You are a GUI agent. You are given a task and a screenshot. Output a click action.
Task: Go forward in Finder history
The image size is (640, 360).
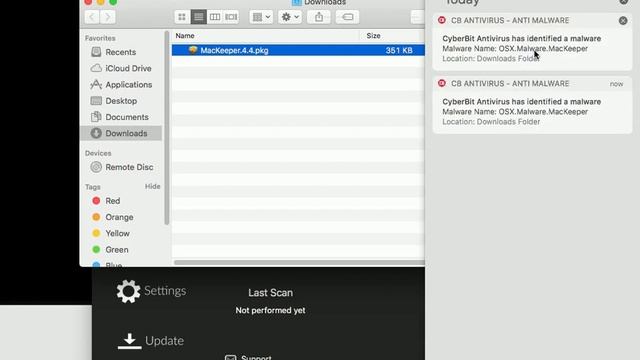coord(108,17)
